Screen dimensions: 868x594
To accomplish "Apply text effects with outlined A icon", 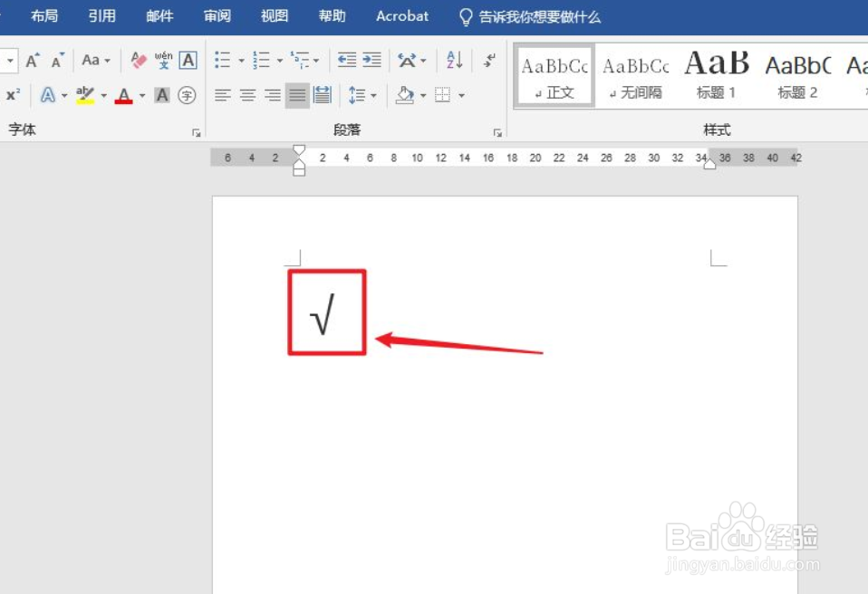I will pos(48,95).
